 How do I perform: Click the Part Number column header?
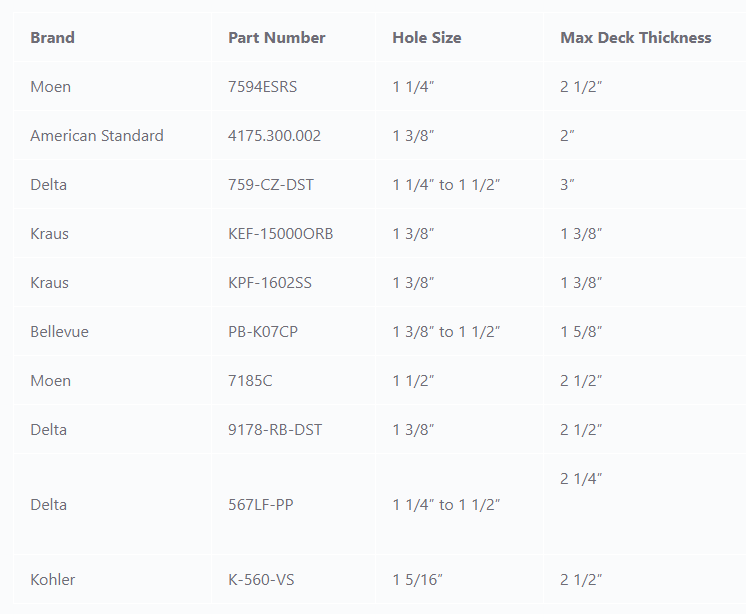click(277, 38)
